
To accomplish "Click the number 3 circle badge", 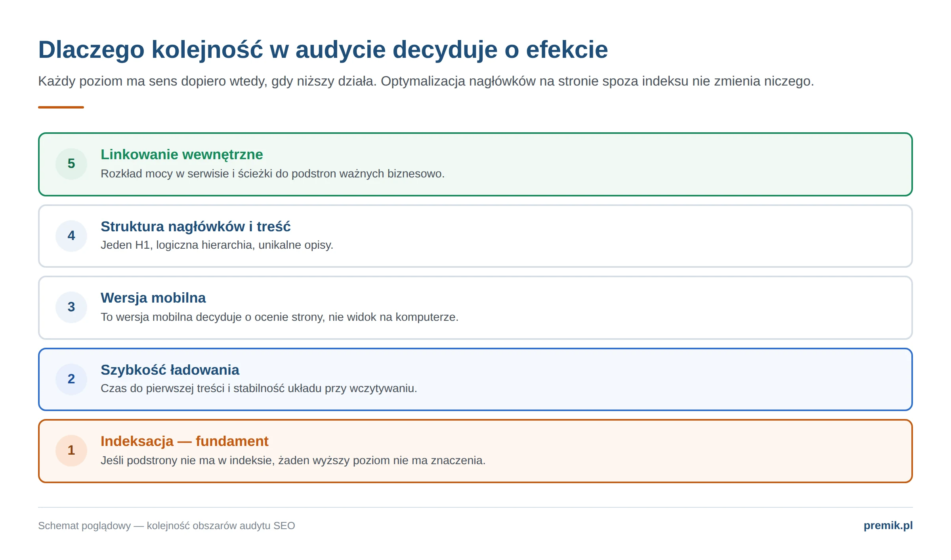I will 71,307.
